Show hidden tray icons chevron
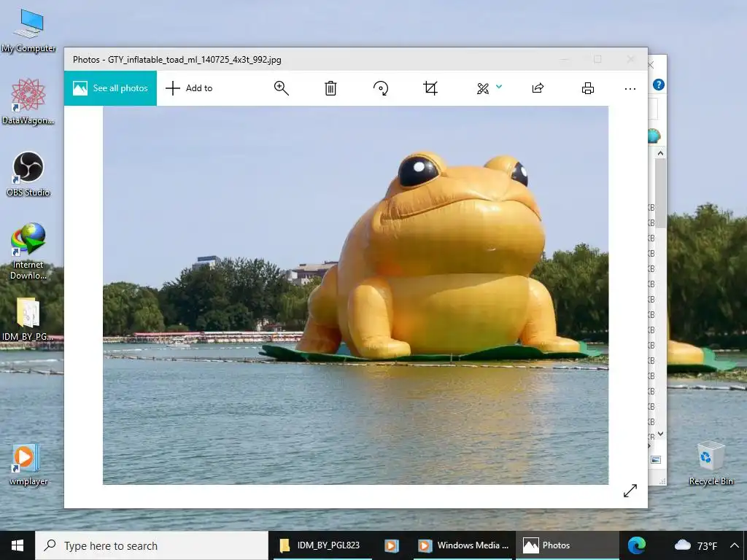Viewport: 747px width, 560px height. (x=734, y=545)
